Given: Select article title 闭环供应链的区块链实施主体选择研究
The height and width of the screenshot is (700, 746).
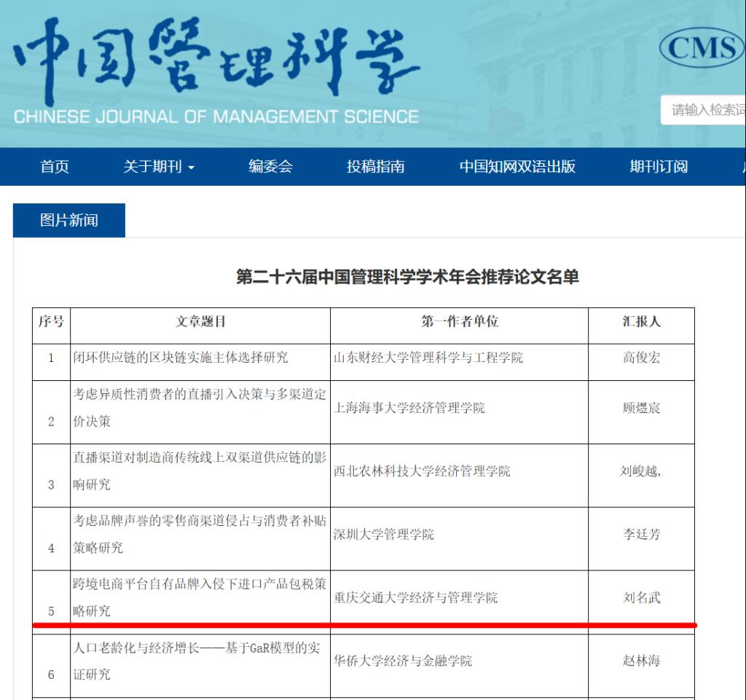Looking at the screenshot, I should [181, 358].
